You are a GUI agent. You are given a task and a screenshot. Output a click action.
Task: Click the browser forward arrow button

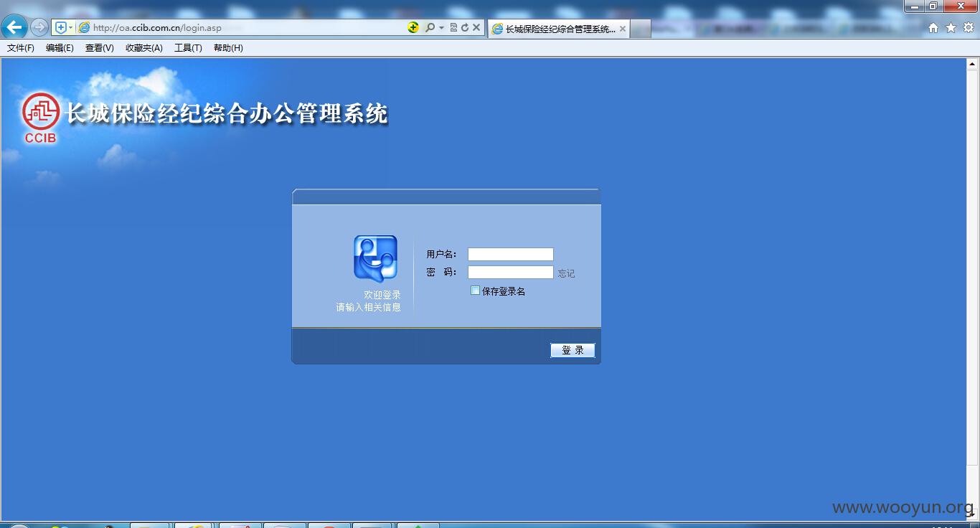(39, 27)
